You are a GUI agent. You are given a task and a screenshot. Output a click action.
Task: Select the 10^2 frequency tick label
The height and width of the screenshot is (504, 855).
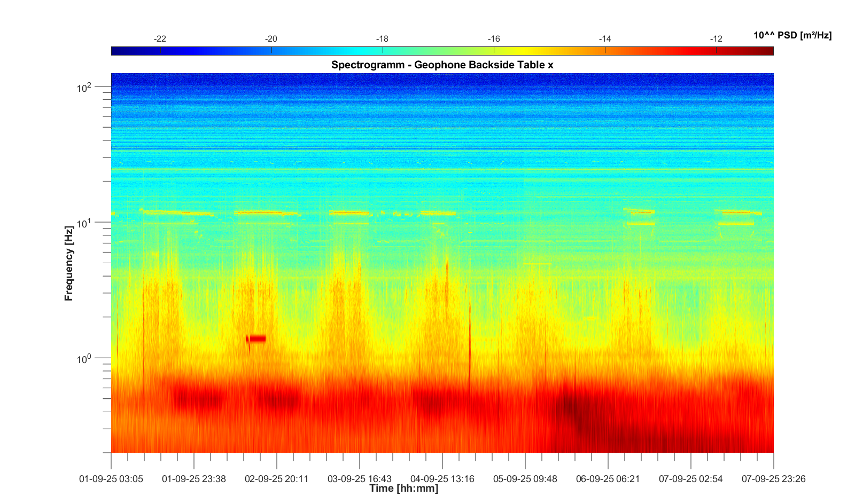84,88
